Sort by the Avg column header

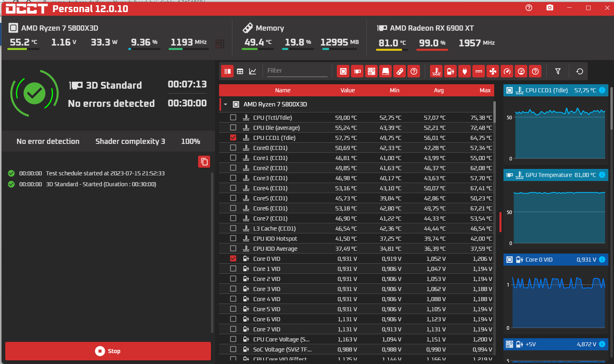point(439,90)
